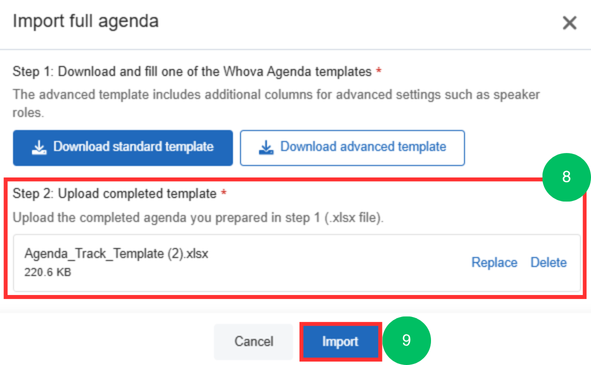Replace the uploaded Agenda_Track_Template file
The width and height of the screenshot is (591, 365).
(494, 262)
